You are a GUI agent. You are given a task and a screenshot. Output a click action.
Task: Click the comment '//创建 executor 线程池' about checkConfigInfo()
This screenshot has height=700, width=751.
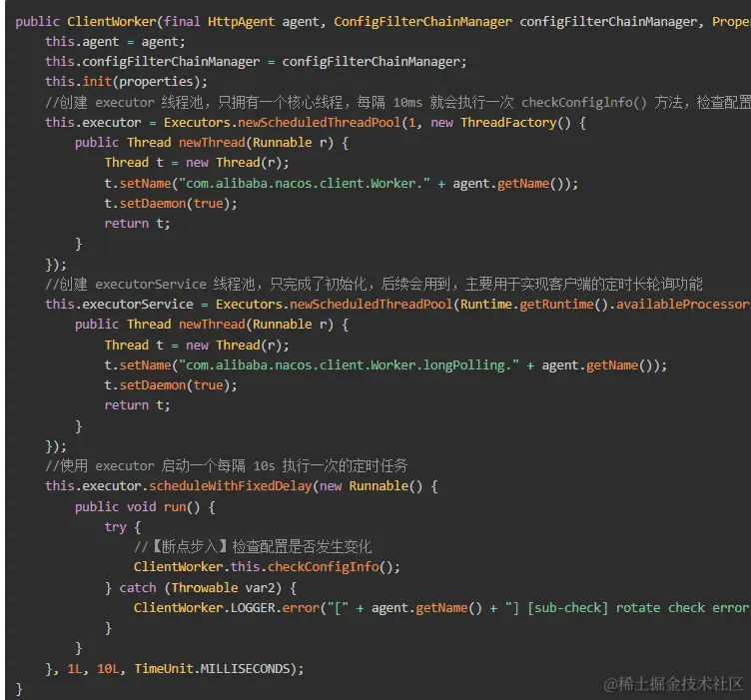[x=398, y=103]
